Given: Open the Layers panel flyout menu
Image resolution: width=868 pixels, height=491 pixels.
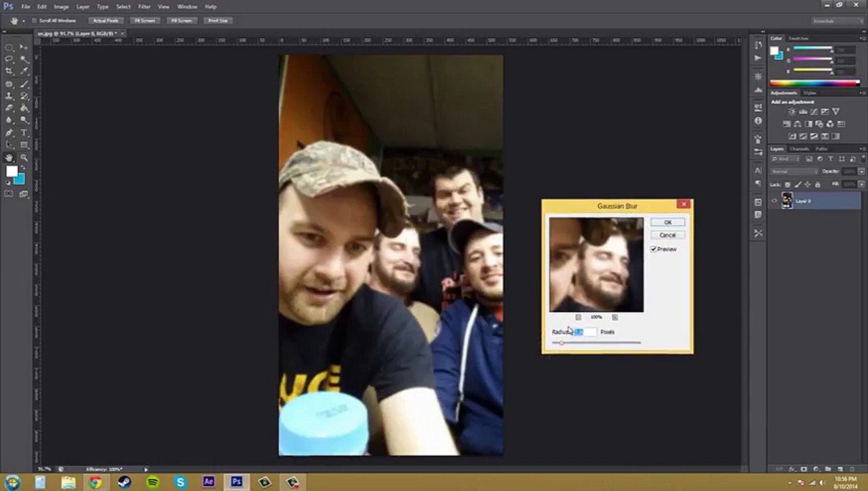Looking at the screenshot, I should coord(862,149).
